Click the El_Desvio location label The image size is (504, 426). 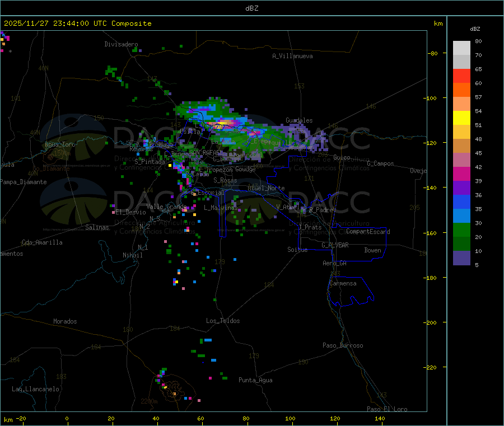pos(130,212)
